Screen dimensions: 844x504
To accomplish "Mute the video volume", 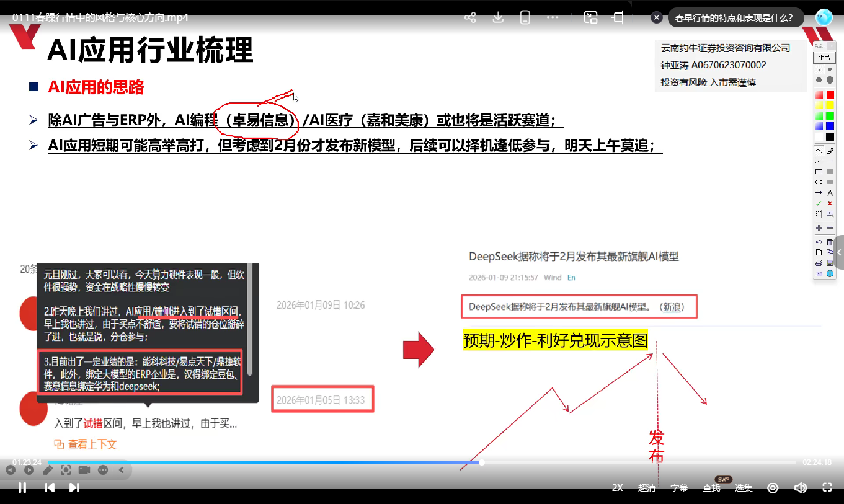I will click(x=800, y=488).
